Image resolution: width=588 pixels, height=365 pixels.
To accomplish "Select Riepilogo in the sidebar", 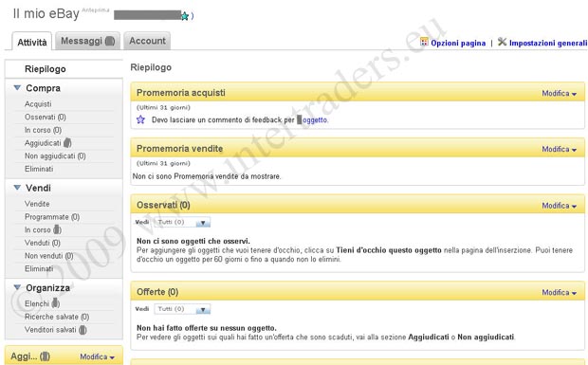I will coord(45,69).
